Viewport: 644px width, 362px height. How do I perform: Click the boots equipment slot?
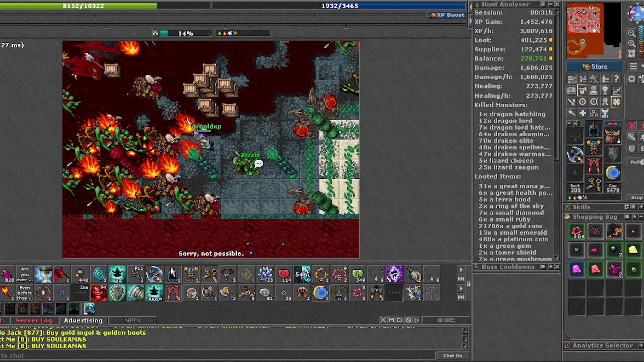pos(594,184)
